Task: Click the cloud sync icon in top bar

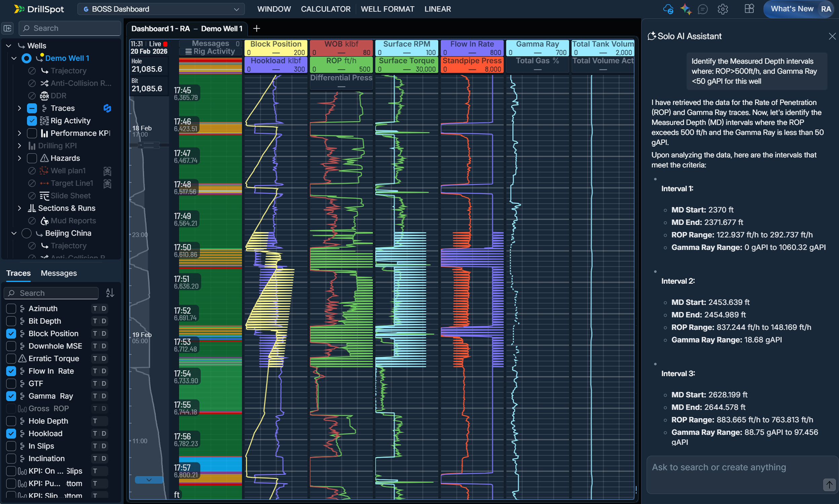Action: tap(668, 9)
